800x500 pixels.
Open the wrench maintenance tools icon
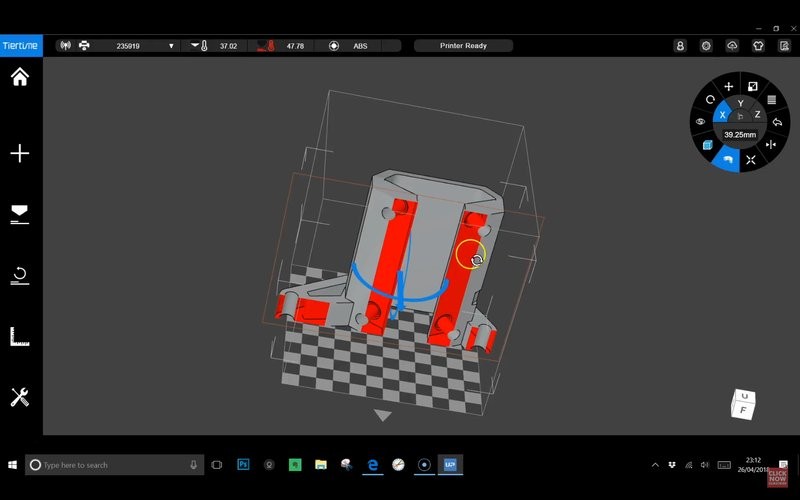point(19,397)
